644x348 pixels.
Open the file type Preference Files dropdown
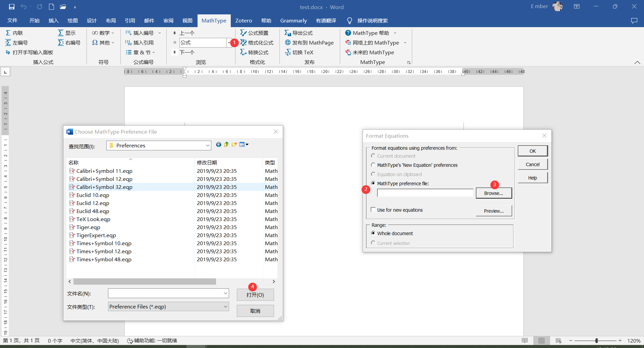(225, 306)
